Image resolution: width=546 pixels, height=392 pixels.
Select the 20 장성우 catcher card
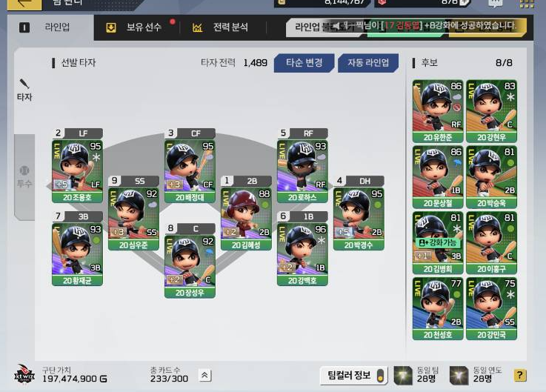tap(190, 261)
